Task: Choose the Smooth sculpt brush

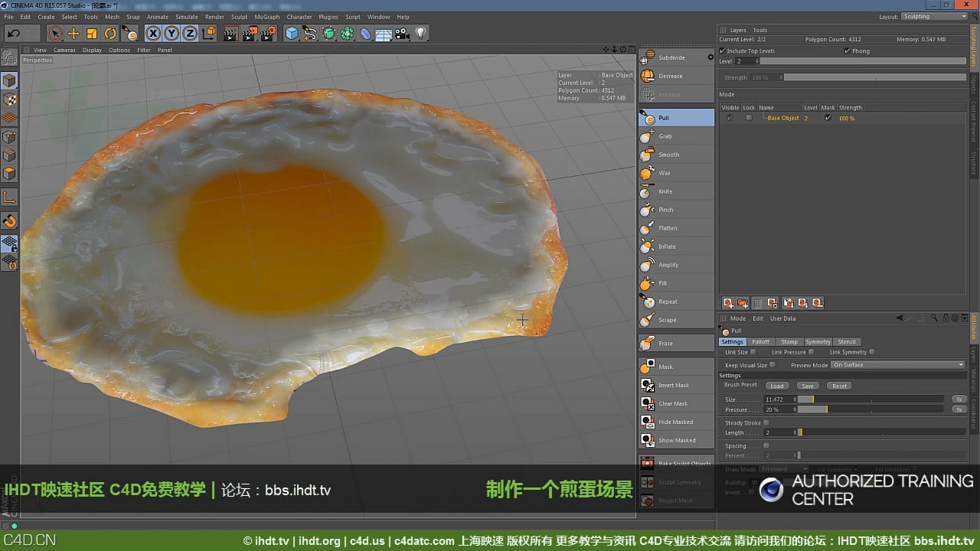Action: 677,155
